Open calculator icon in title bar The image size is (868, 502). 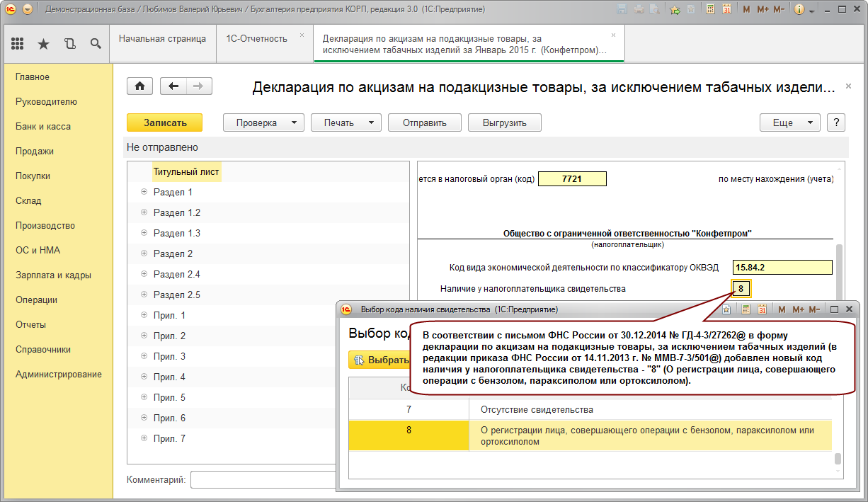tap(710, 10)
